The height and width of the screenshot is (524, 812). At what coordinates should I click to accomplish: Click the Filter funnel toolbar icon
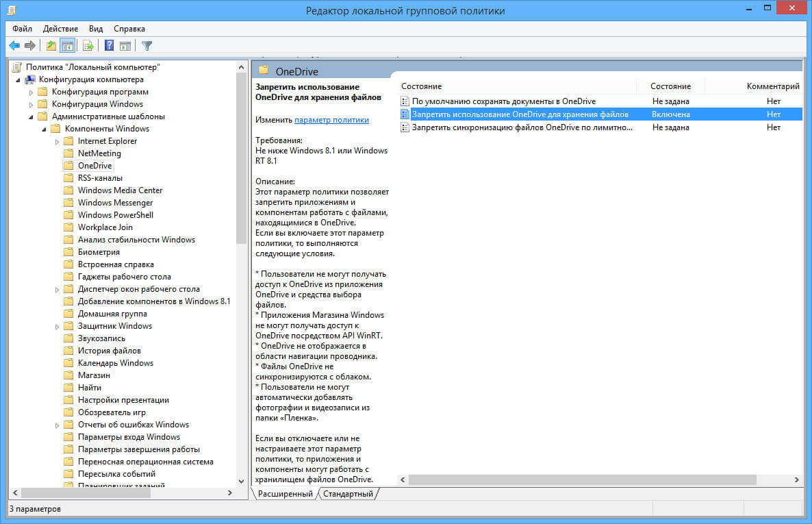[147, 46]
